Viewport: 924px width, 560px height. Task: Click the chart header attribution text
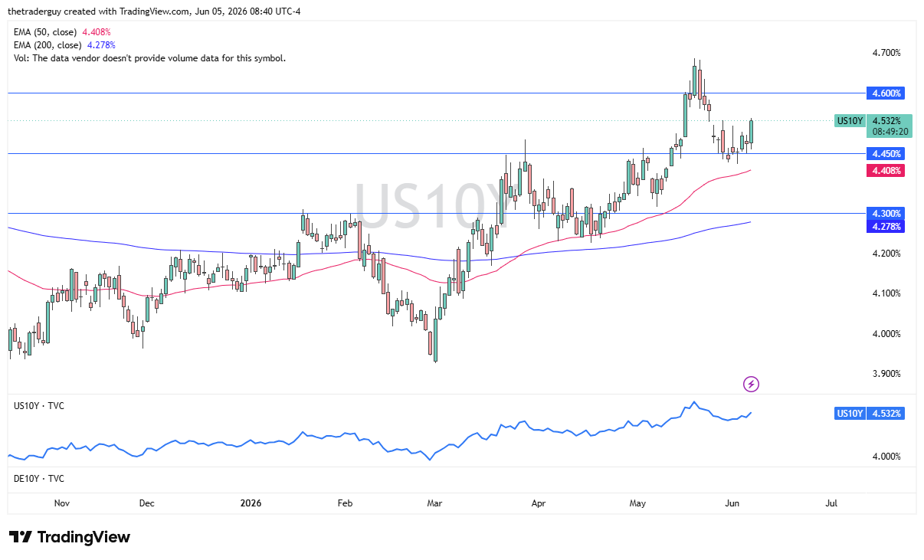point(155,11)
